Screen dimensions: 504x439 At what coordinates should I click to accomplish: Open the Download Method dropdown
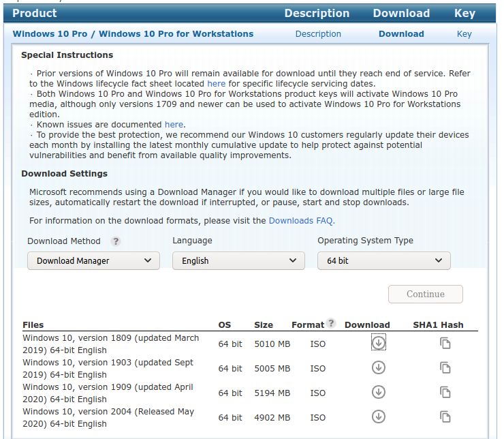(93, 261)
